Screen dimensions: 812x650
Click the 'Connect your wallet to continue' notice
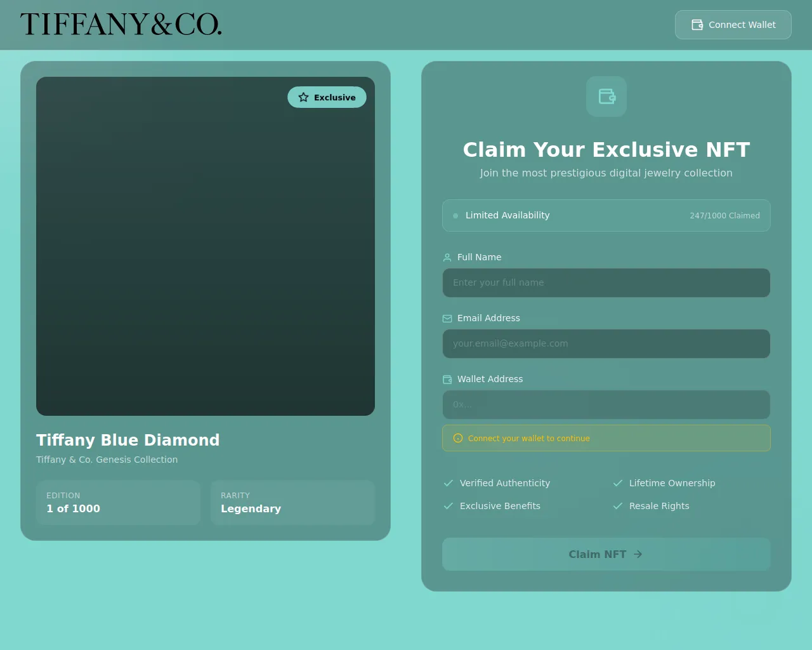tap(606, 438)
